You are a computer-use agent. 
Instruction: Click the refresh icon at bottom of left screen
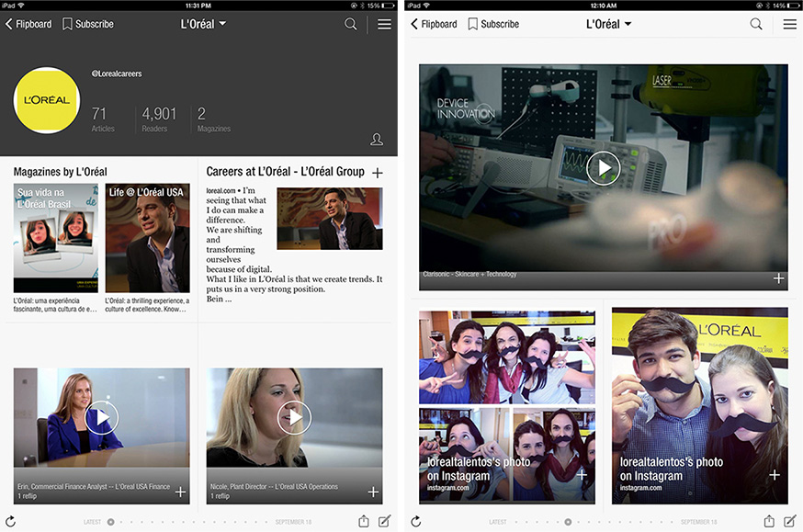(x=11, y=521)
